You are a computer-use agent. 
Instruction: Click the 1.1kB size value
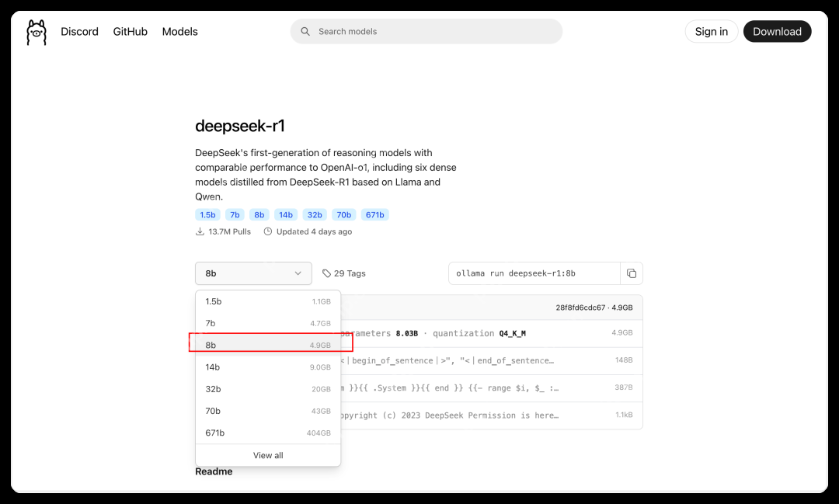pyautogui.click(x=624, y=415)
